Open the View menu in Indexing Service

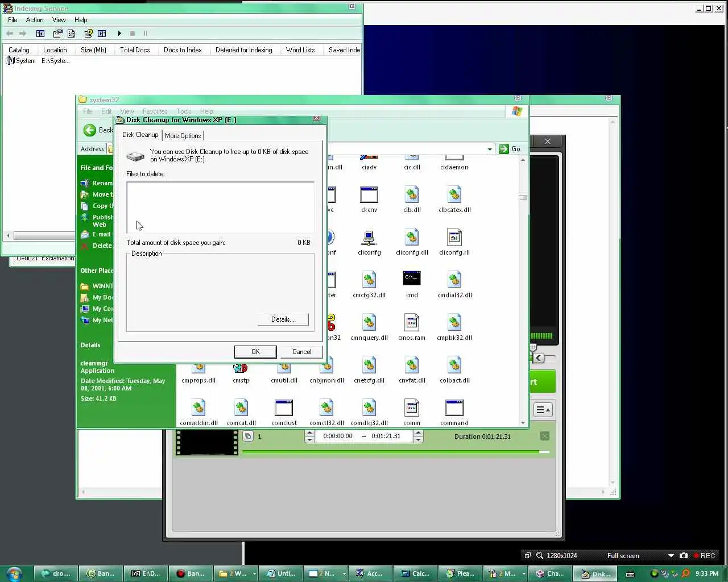coord(59,20)
